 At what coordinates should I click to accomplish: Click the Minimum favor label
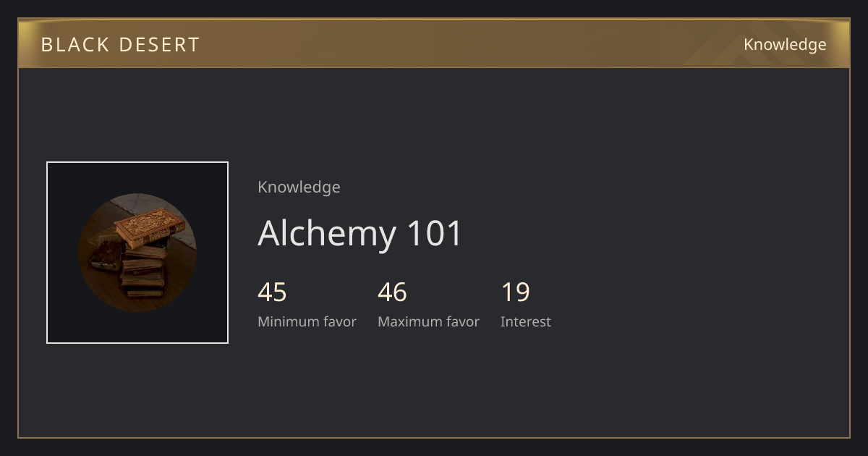pos(307,322)
